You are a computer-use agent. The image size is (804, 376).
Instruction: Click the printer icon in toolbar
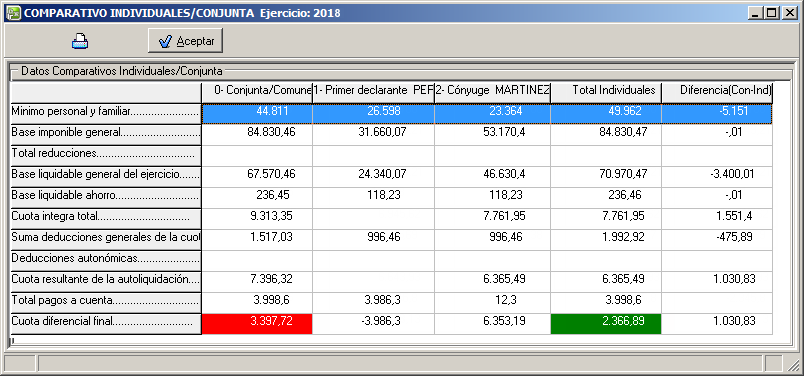click(x=79, y=41)
